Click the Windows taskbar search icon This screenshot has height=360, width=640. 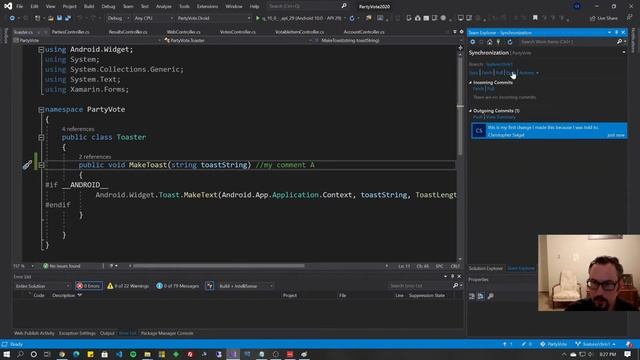[20, 354]
